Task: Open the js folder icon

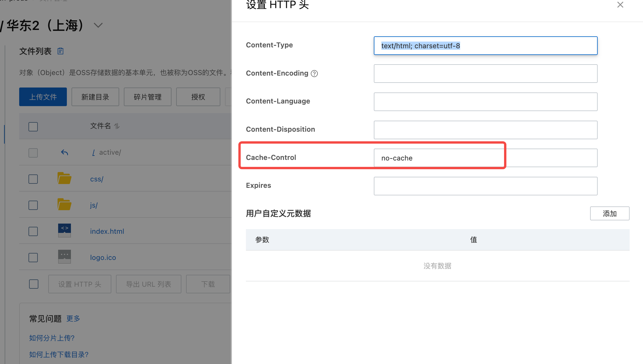Action: point(65,204)
